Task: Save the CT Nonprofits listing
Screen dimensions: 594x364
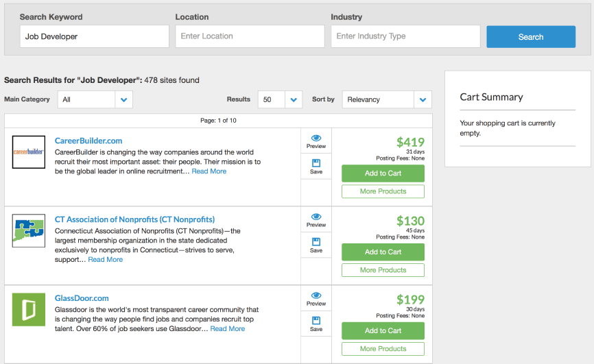Action: (316, 245)
